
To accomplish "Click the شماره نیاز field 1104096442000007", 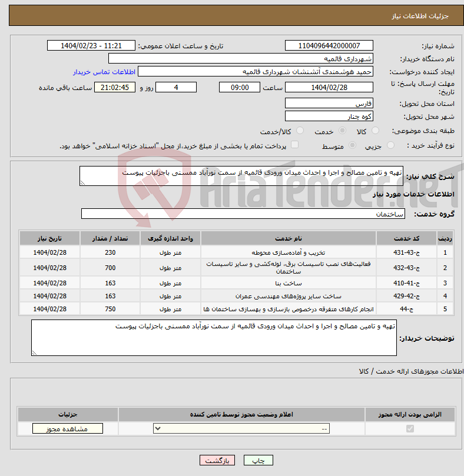I will coord(329,46).
